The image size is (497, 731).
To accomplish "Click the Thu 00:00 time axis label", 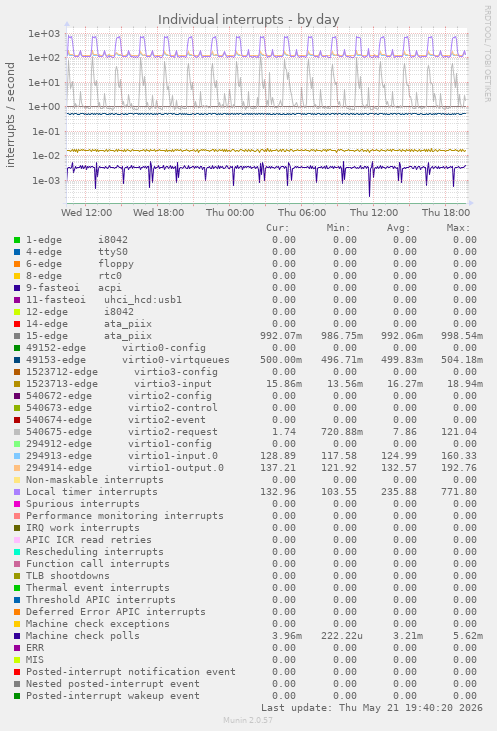I will click(230, 213).
